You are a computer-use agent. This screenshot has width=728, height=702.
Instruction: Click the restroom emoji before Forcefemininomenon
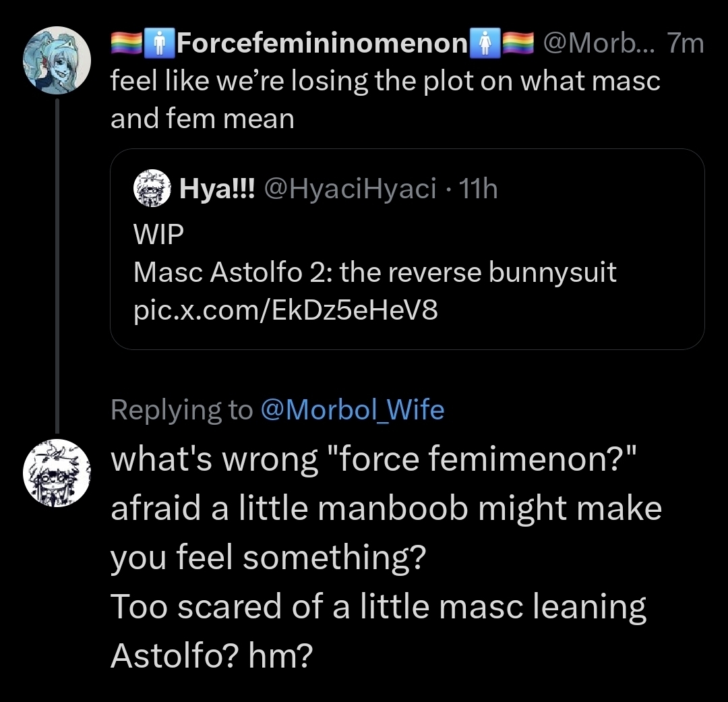point(158,45)
